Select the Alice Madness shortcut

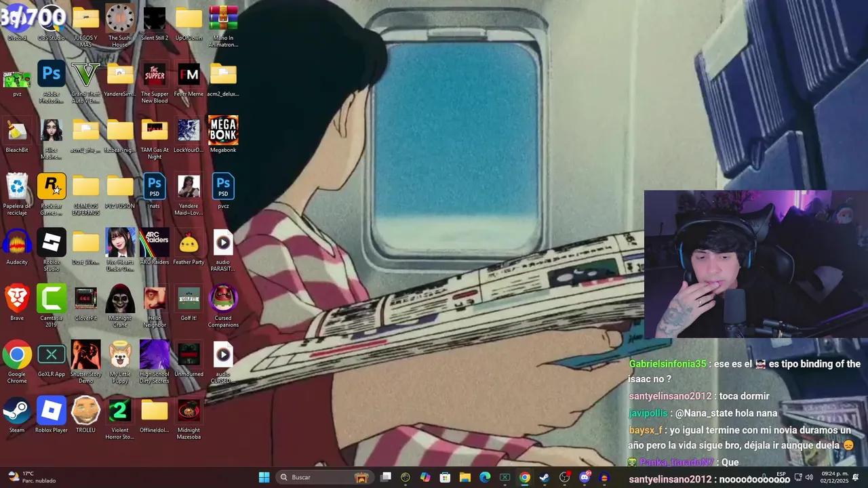[x=52, y=139]
